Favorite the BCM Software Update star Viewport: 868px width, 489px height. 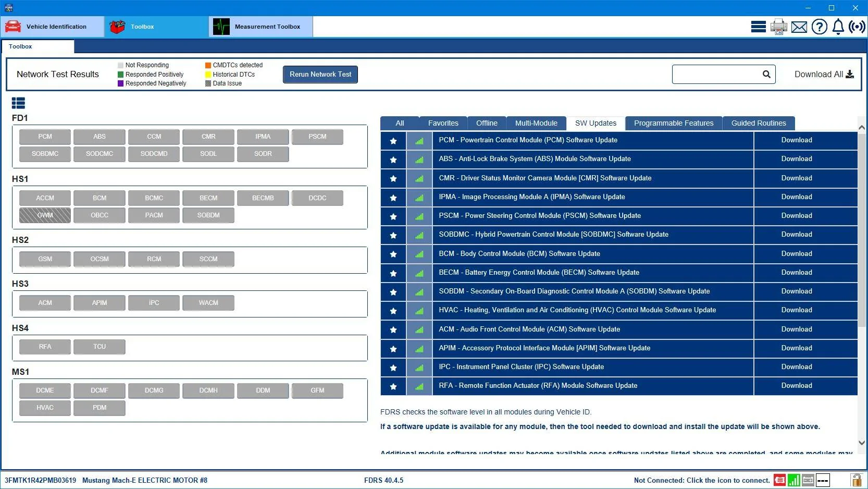click(393, 254)
